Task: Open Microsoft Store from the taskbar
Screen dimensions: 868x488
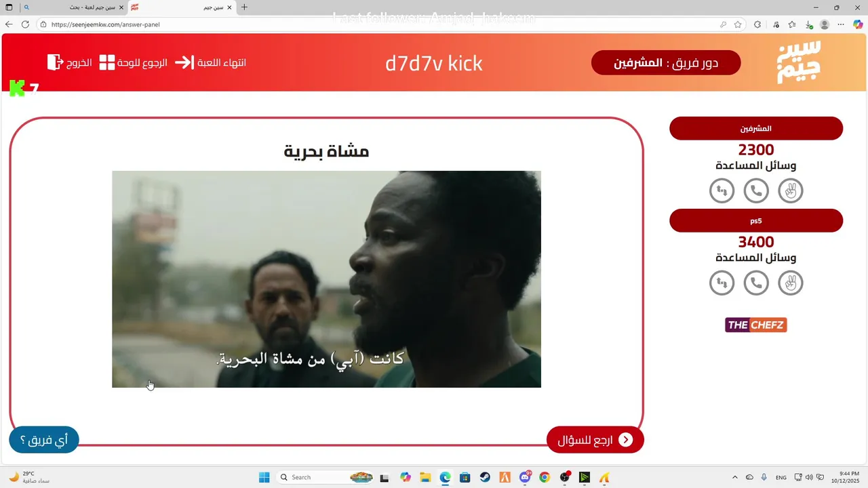Action: click(465, 477)
